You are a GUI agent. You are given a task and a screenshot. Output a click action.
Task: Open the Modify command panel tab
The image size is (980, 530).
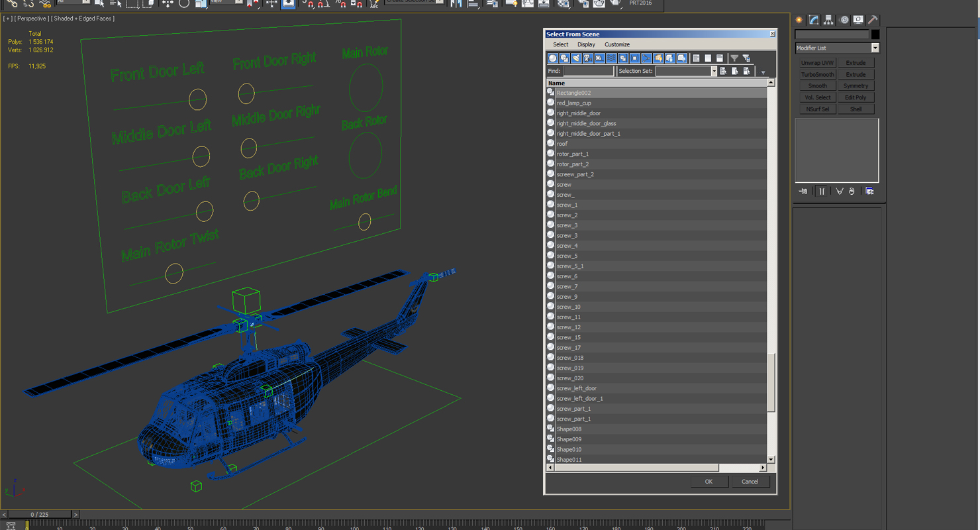[814, 20]
